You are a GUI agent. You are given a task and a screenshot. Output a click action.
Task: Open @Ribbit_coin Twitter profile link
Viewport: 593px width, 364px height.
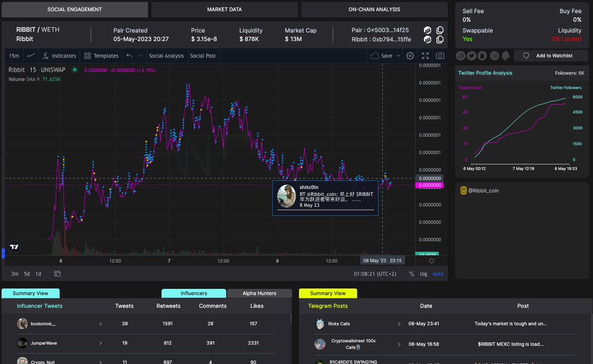pos(483,190)
